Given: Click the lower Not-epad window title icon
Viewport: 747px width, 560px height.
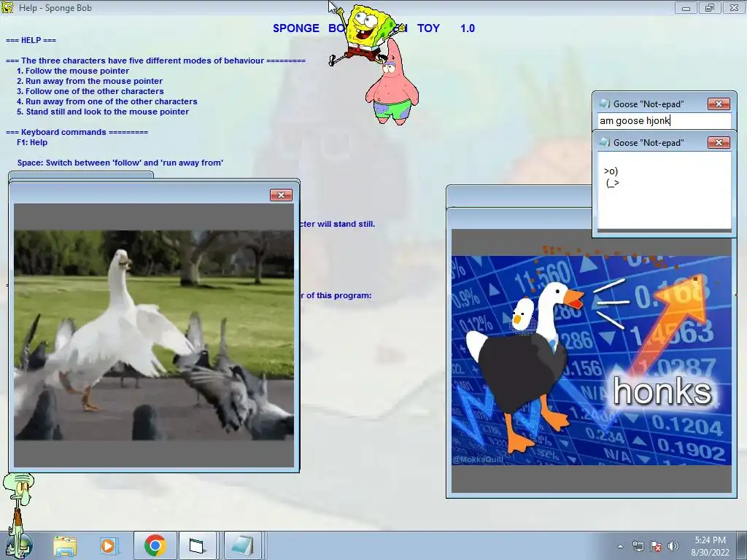Looking at the screenshot, I should 604,142.
